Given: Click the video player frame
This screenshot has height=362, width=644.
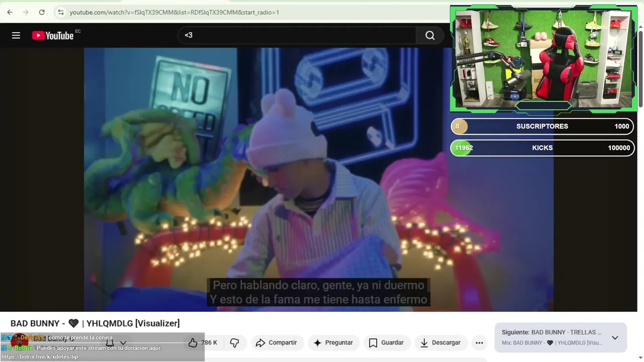Looking at the screenshot, I should pyautogui.click(x=318, y=179).
